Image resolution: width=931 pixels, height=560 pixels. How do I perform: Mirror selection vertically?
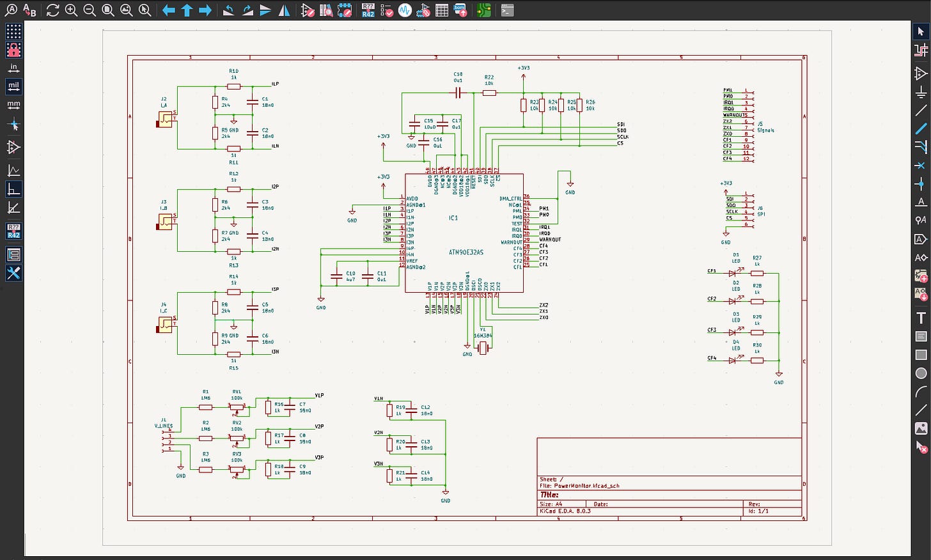point(265,10)
